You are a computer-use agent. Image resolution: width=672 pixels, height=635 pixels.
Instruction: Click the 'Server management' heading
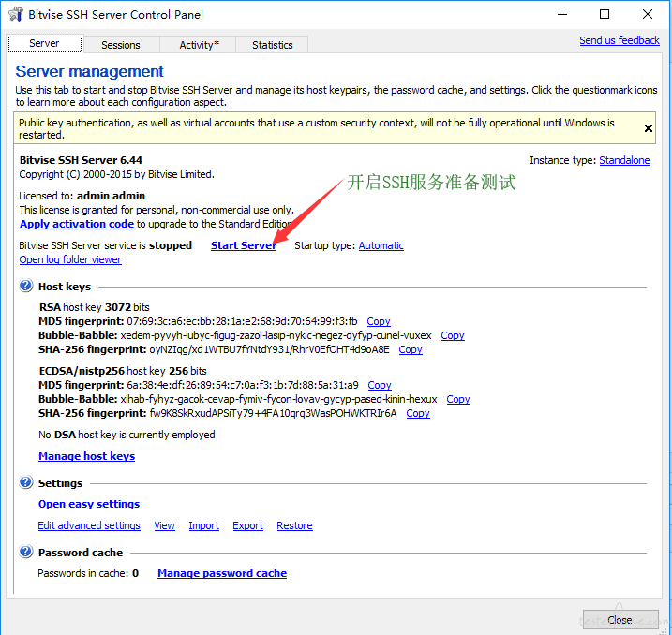click(x=90, y=71)
